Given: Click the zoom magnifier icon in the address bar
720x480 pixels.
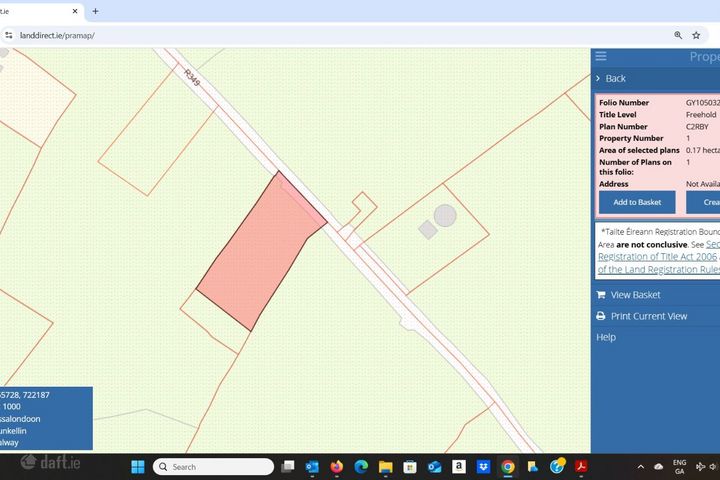Looking at the screenshot, I should pyautogui.click(x=676, y=35).
